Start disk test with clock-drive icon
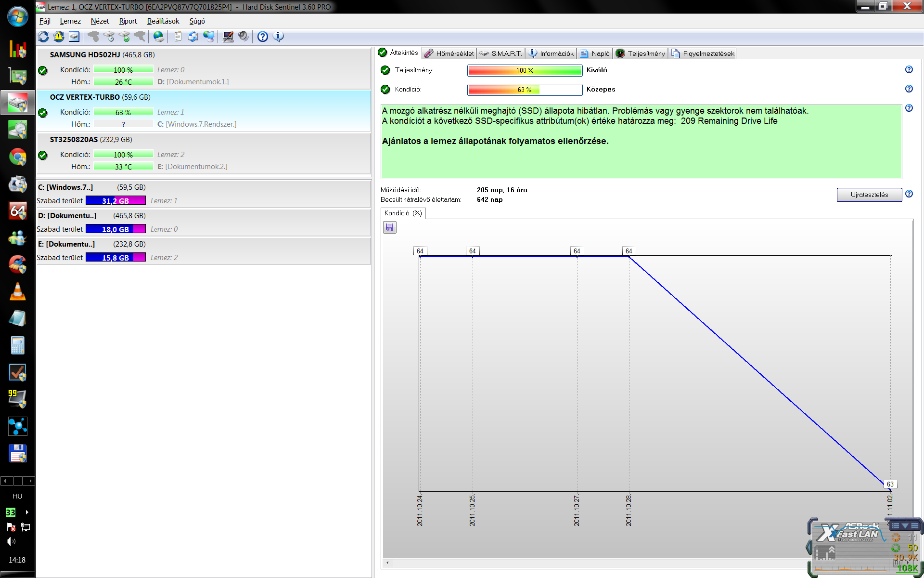The image size is (924, 578). [109, 37]
